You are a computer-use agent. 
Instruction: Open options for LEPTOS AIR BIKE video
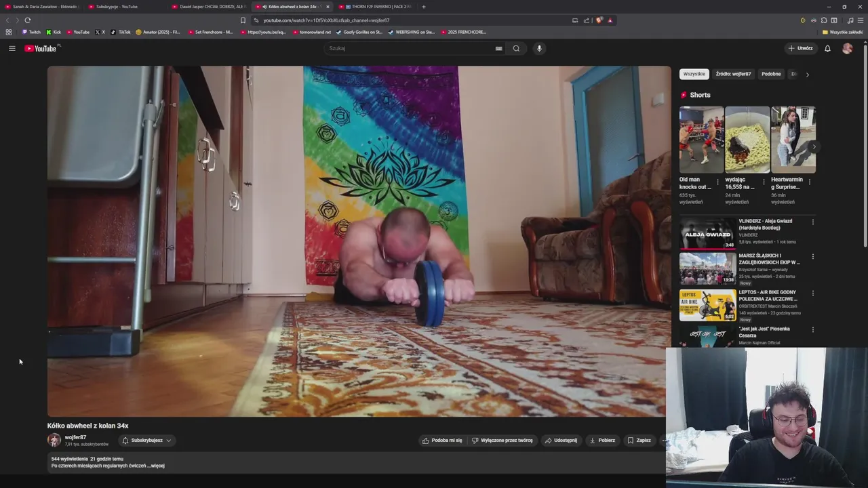point(812,293)
